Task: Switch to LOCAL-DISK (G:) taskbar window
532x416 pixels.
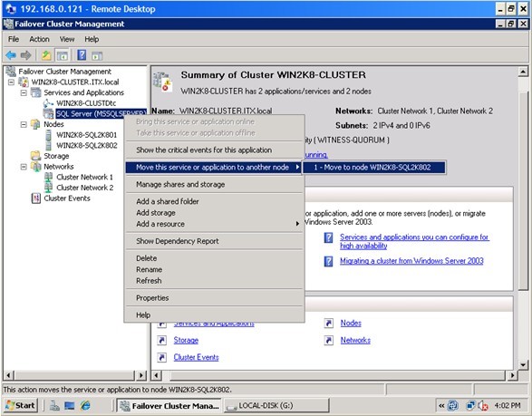Action: (276, 405)
